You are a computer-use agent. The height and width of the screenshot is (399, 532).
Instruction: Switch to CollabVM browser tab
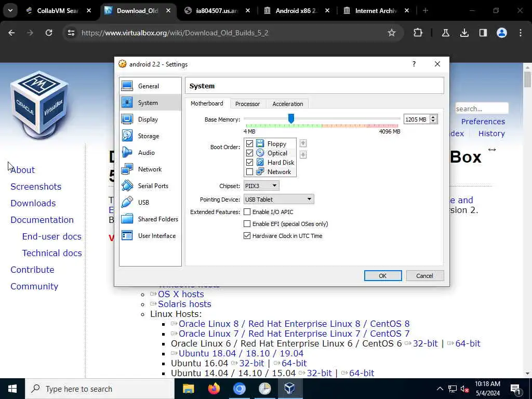click(58, 10)
